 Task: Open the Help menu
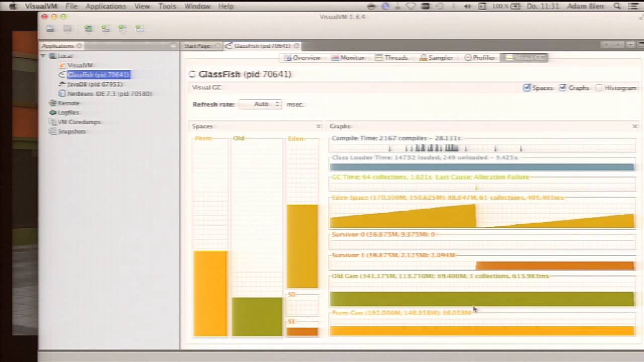[x=226, y=6]
